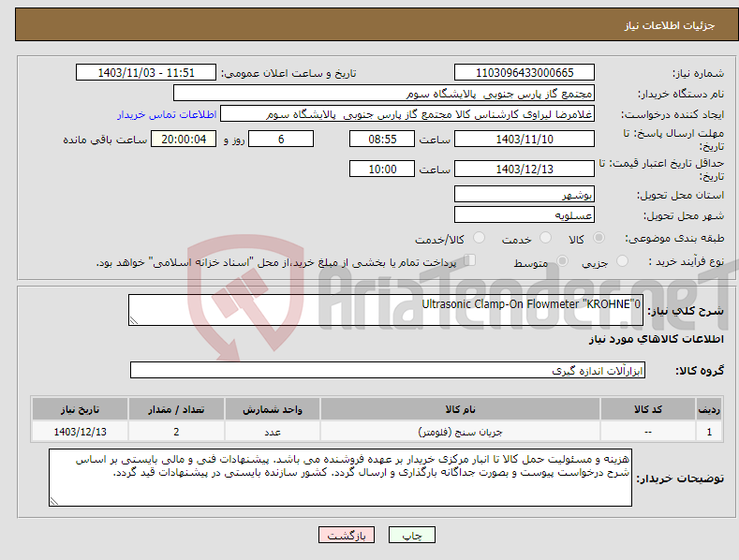Click the buyer notes text area
The image size is (739, 560).
340,478
